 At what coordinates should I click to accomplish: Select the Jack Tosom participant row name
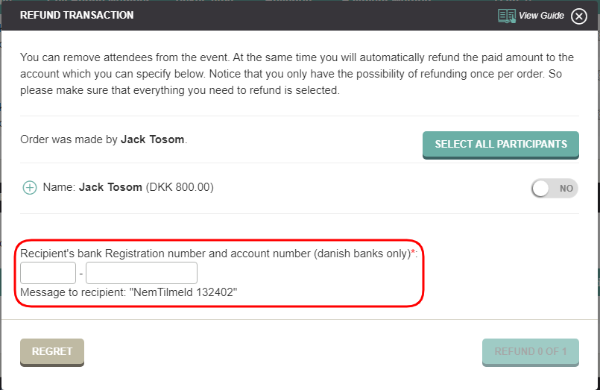(110, 187)
